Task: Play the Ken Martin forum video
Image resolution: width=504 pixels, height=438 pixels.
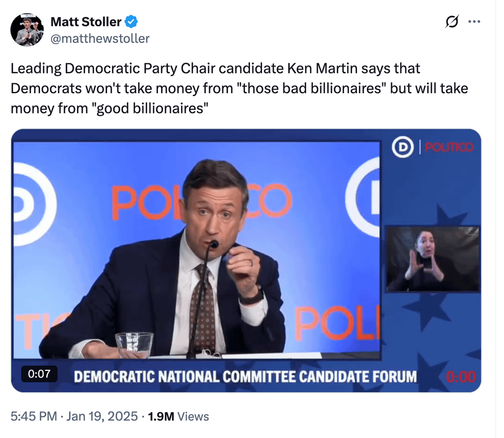Action: tap(246, 260)
